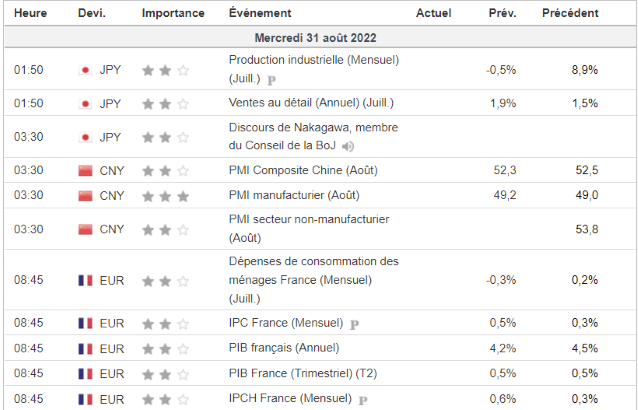This screenshot has height=410, width=638.
Task: Open the PIB France (Trimestriel) (T2) event
Action: pyautogui.click(x=303, y=373)
